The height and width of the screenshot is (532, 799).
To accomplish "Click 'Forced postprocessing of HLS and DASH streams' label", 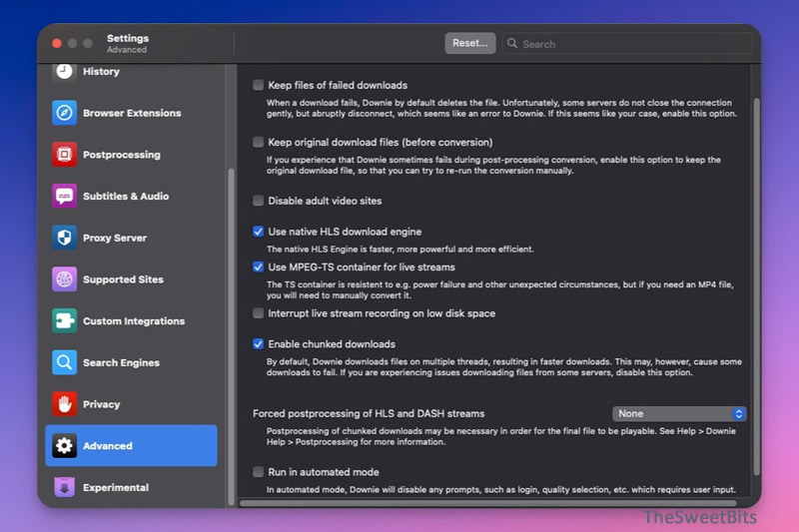I will (x=369, y=414).
